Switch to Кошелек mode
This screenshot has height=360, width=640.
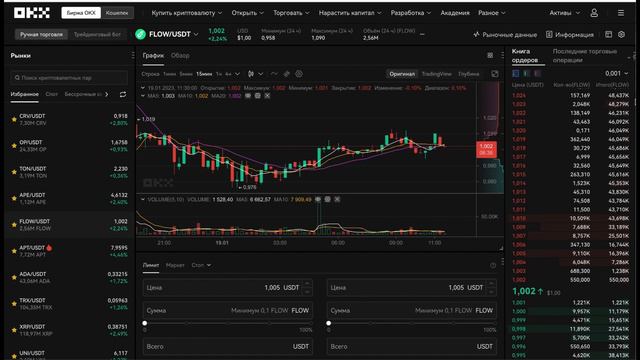[x=117, y=13]
